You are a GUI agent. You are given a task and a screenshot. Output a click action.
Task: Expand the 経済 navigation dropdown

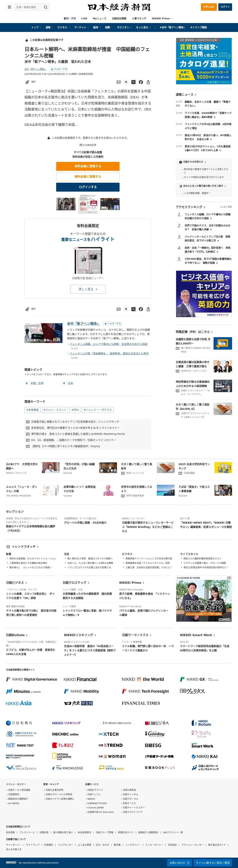97,27
